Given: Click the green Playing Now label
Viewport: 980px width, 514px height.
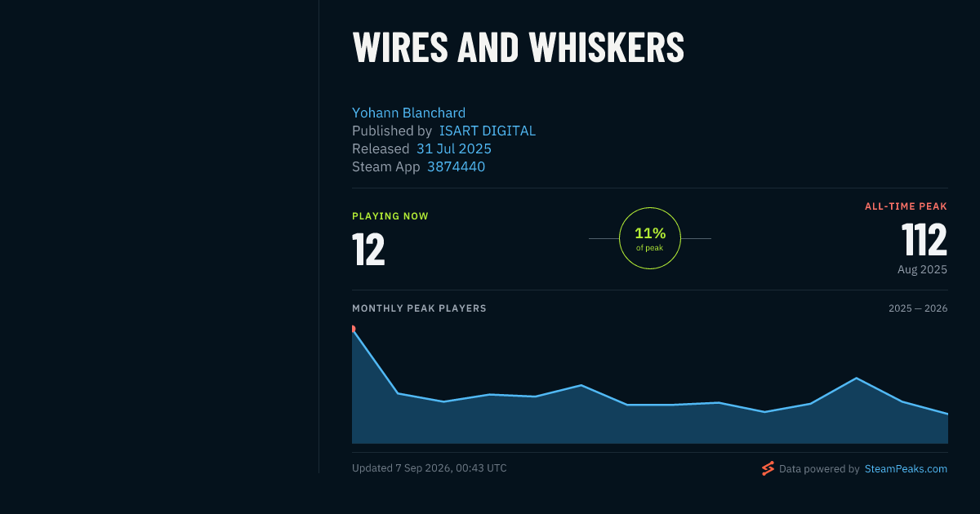Looking at the screenshot, I should pos(390,216).
